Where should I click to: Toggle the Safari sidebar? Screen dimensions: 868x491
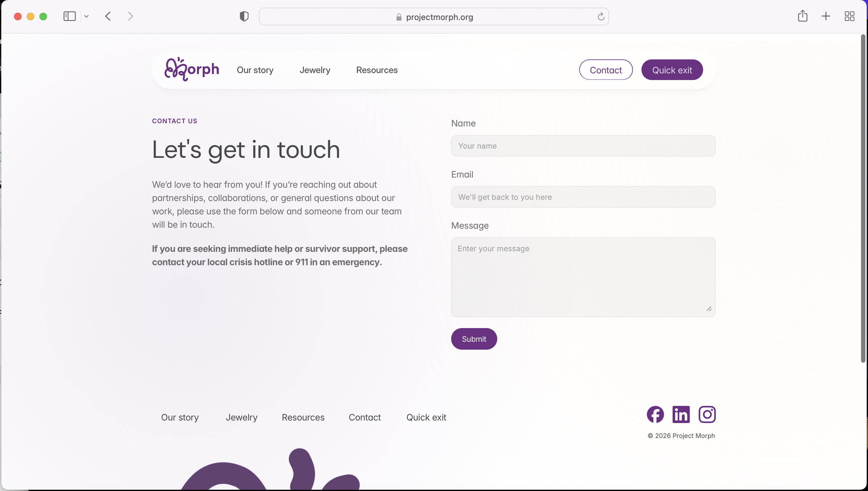[70, 16]
